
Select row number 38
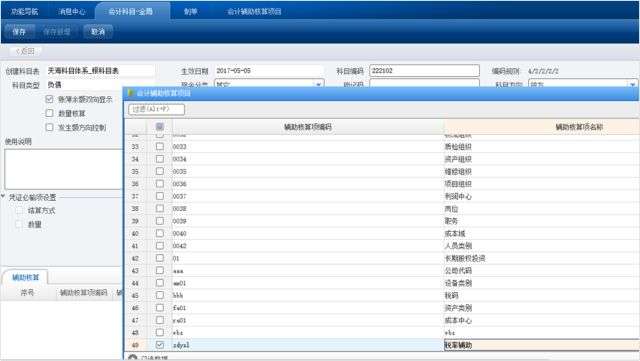click(135, 208)
